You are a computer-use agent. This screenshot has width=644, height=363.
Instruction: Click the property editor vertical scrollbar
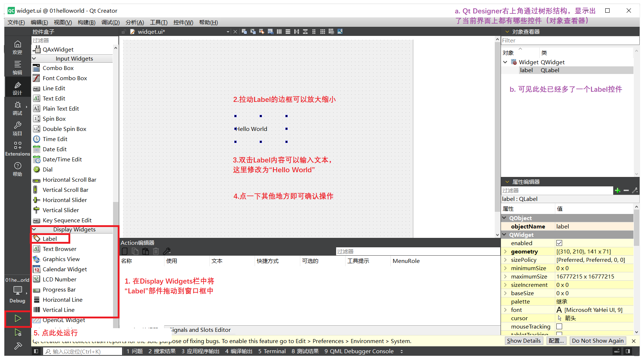click(636, 227)
